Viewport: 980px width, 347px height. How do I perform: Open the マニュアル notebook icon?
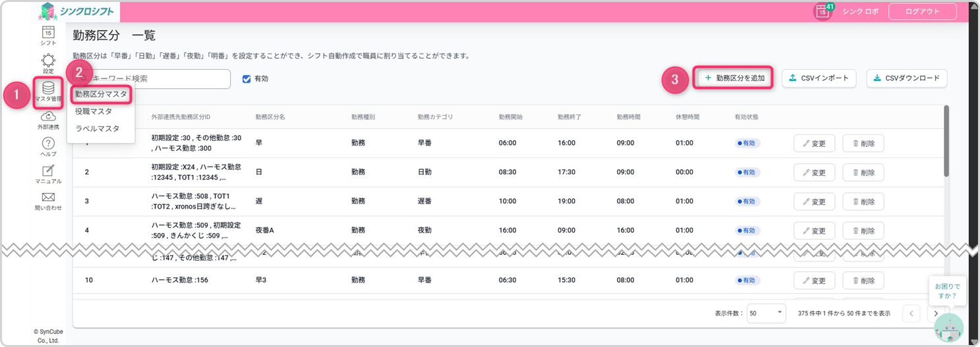[48, 171]
